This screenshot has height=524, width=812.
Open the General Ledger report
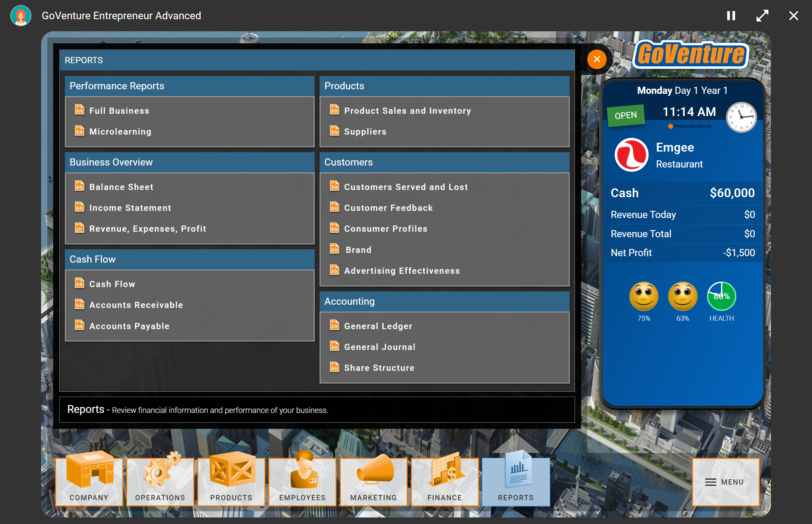pyautogui.click(x=378, y=326)
